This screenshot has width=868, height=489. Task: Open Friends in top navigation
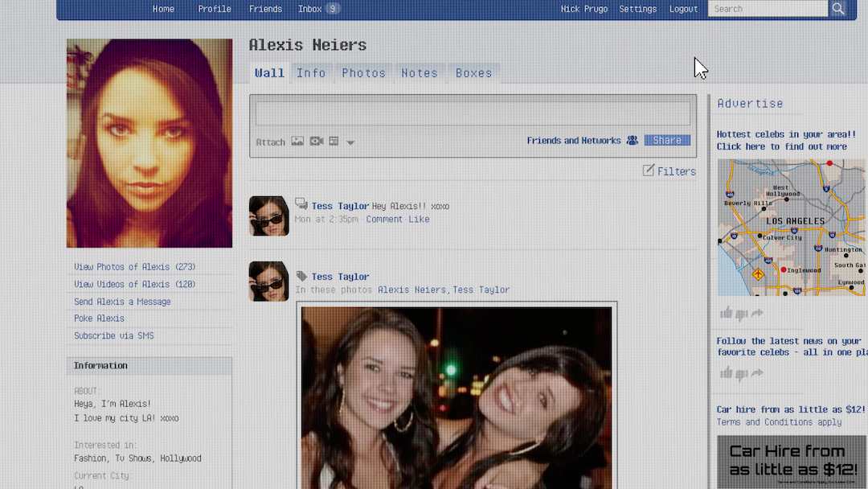pos(265,9)
